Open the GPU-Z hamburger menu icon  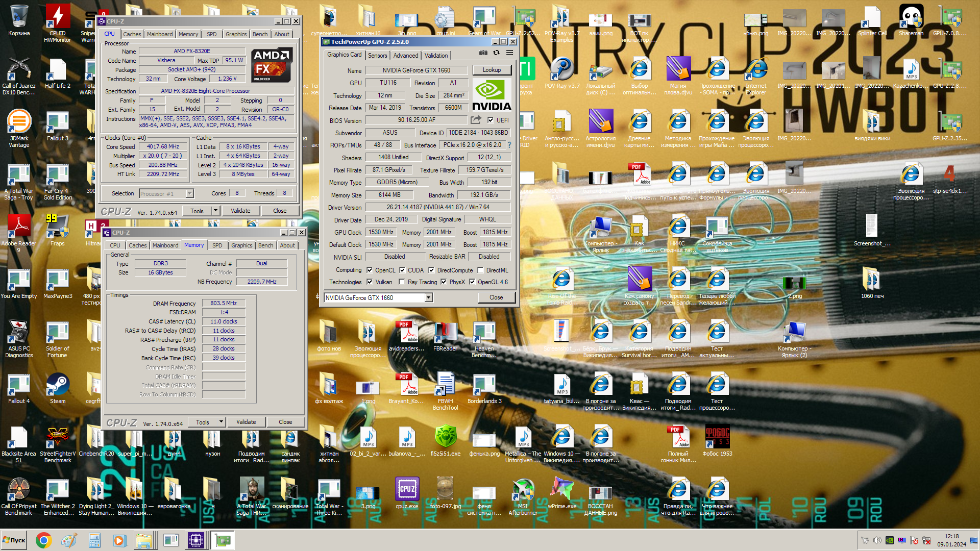click(509, 53)
